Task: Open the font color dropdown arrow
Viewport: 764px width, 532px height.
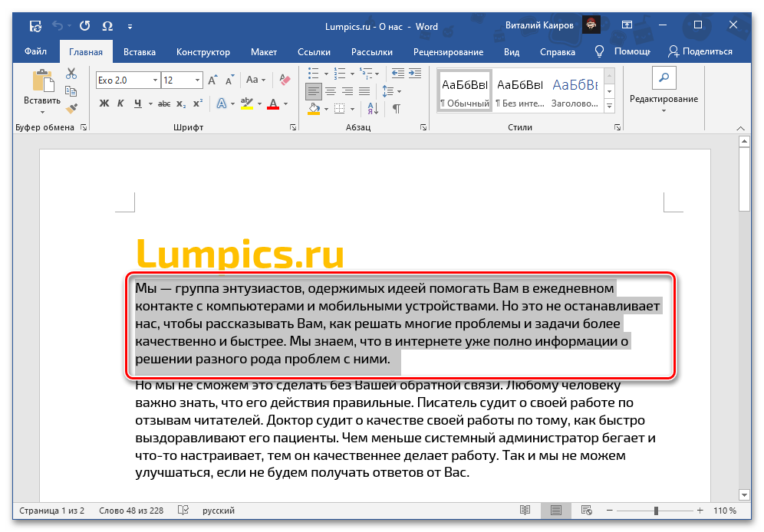Action: coord(285,103)
